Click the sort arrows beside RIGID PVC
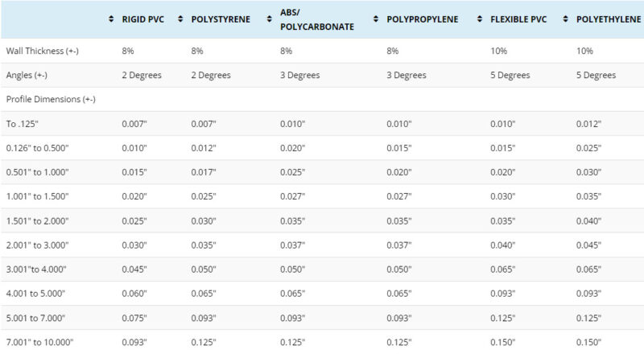 111,19
